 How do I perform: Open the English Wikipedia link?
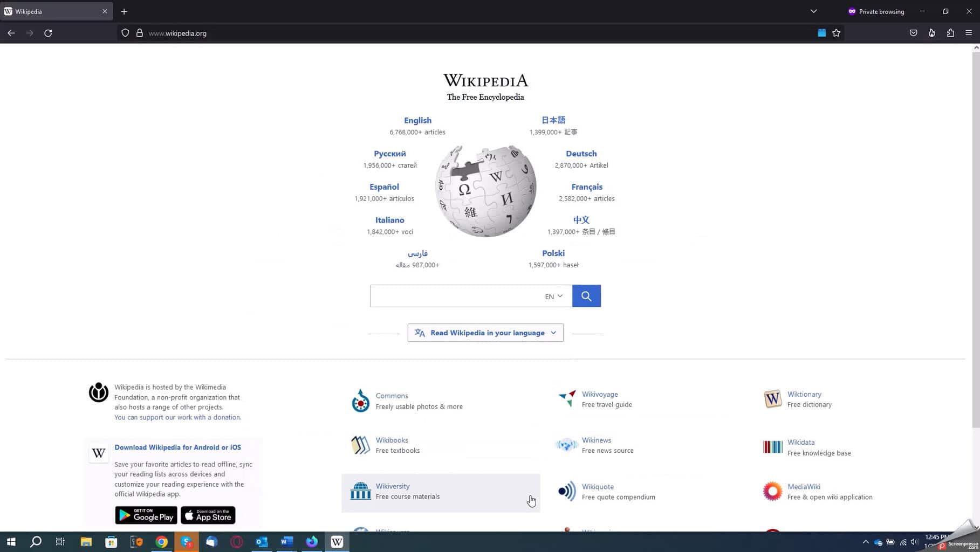pos(417,120)
